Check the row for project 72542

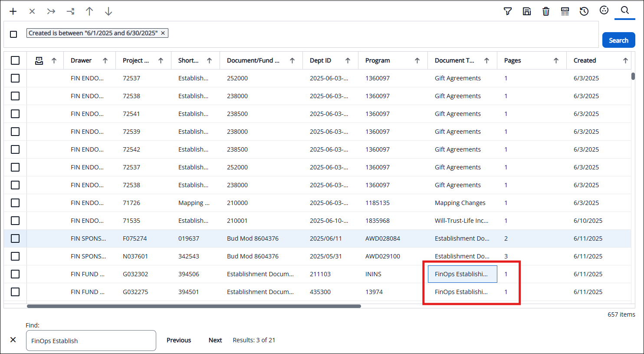point(15,149)
